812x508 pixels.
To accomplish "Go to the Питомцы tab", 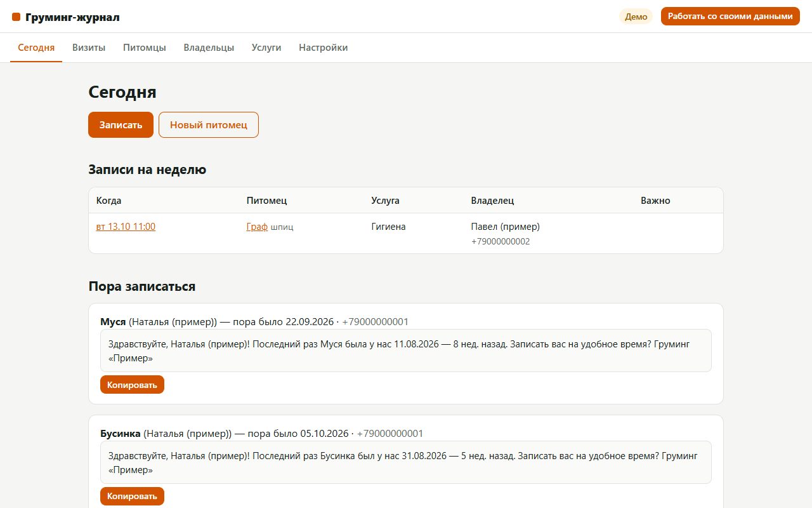I will coord(145,48).
